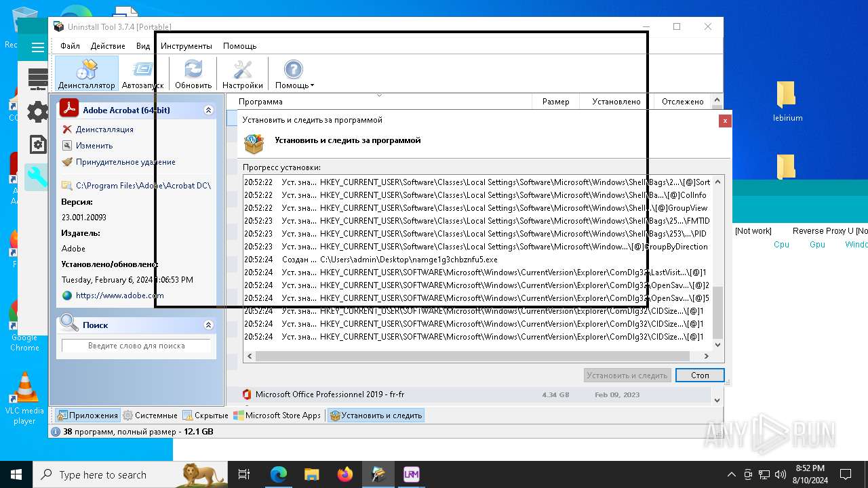Click the volume tray icon
This screenshot has height=488, width=868.
(780, 474)
